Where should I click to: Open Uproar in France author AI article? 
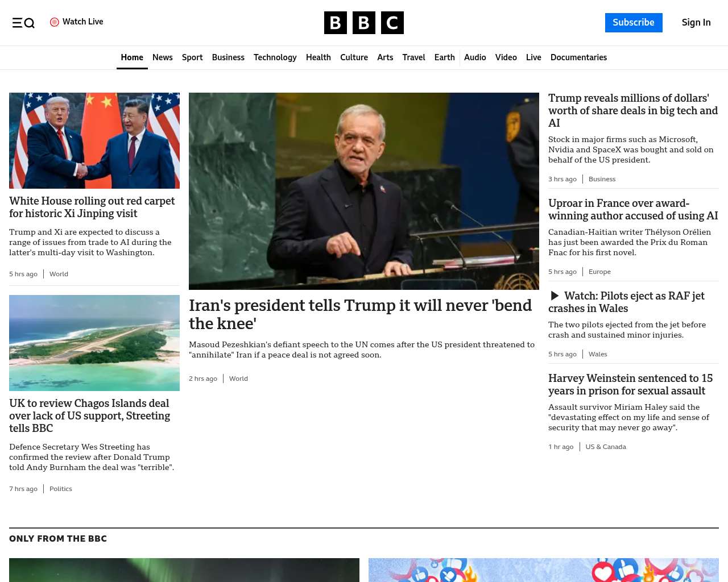pyautogui.click(x=633, y=209)
